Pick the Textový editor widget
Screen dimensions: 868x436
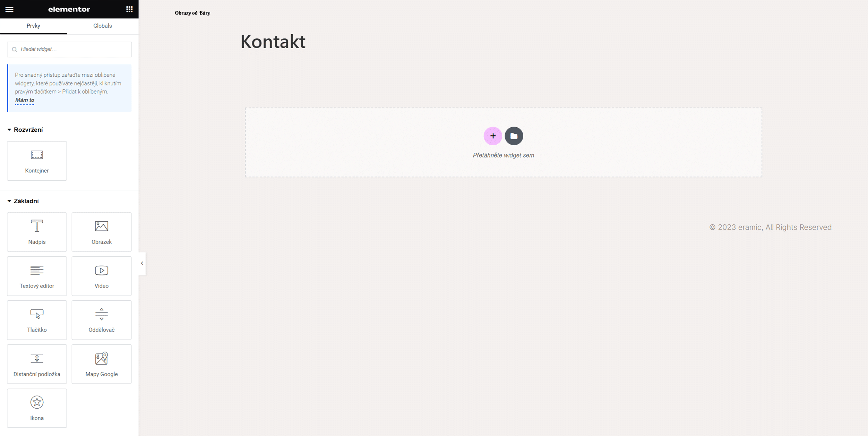(x=37, y=276)
